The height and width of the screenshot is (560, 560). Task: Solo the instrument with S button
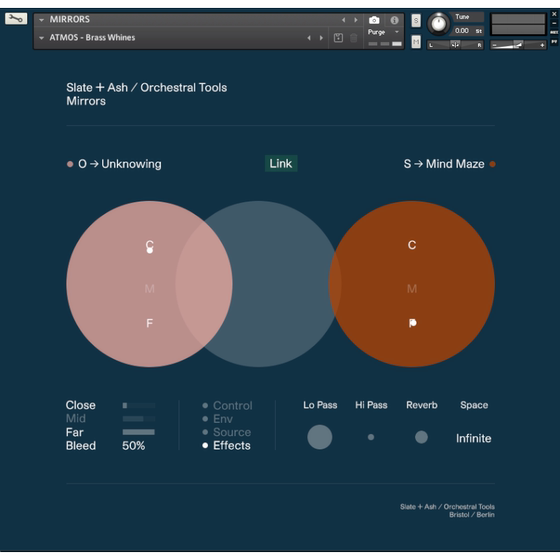(416, 21)
